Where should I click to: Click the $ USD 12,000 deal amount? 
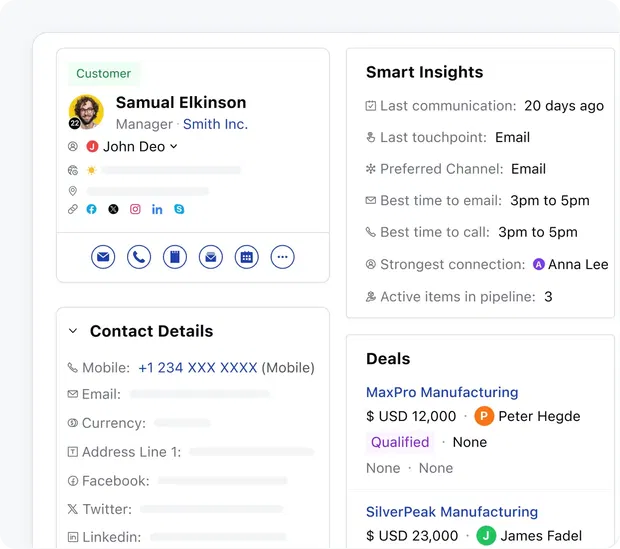(411, 416)
